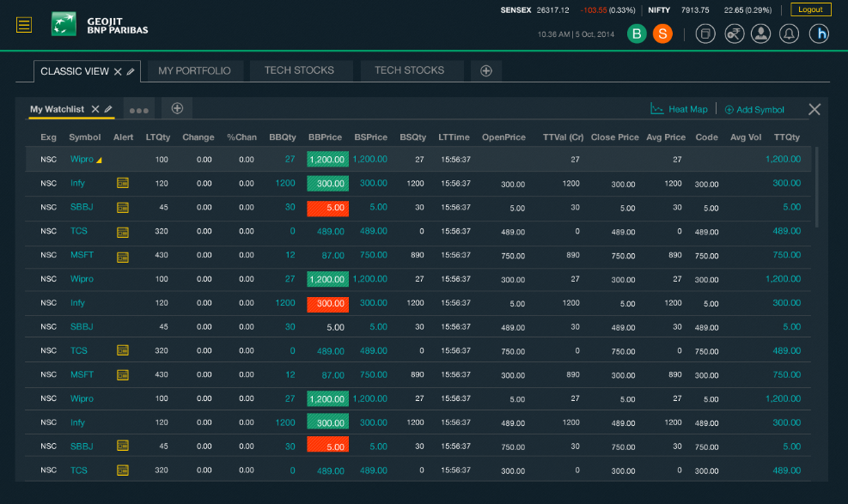Click the watchlist table vertical scrollbar
848x504 pixels.
click(x=816, y=186)
